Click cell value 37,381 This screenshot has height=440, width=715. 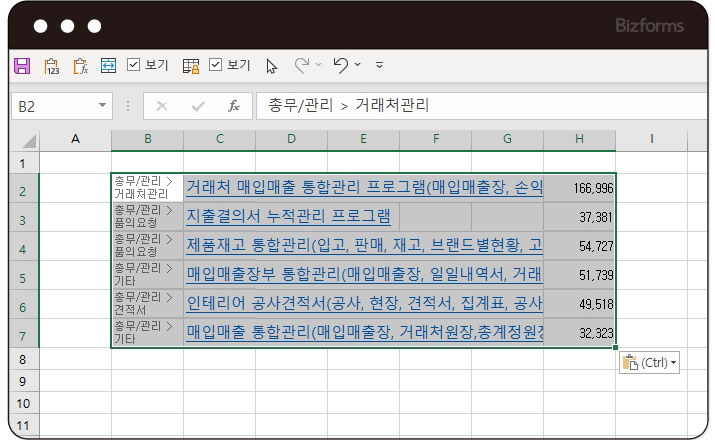click(x=596, y=217)
